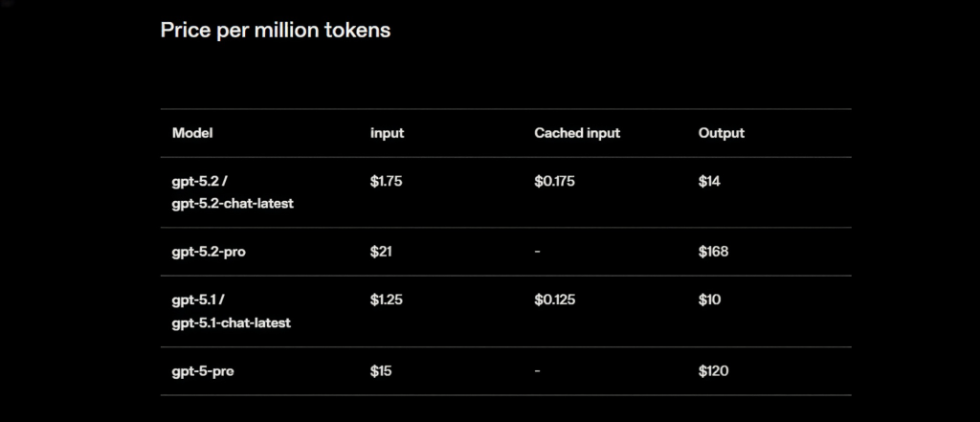Click the input column header
Viewport: 980px width, 422px height.
click(x=387, y=133)
